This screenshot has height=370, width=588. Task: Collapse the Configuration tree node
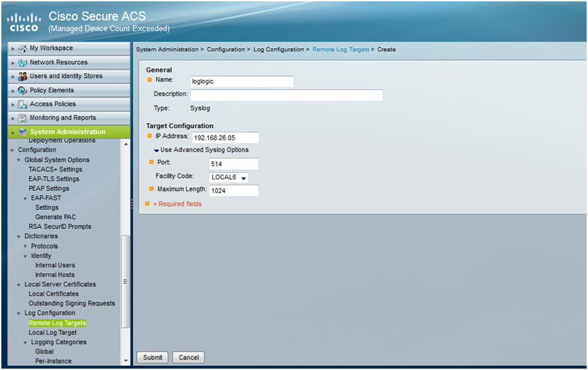(12, 150)
